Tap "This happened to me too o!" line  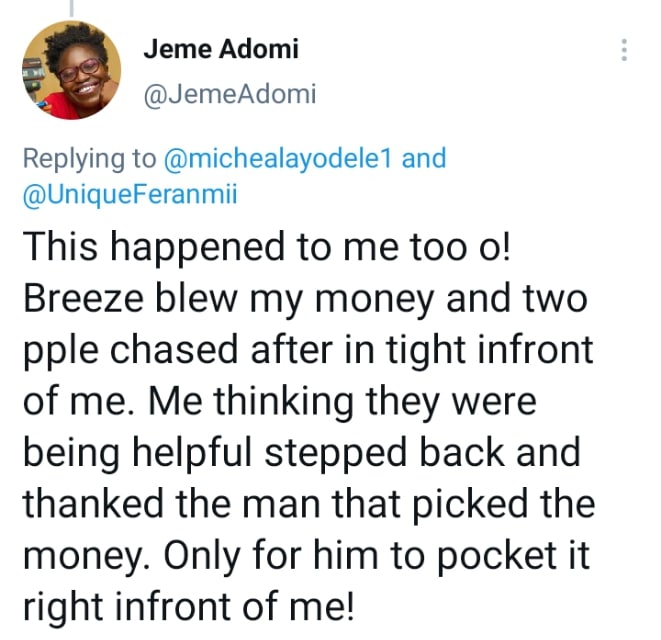[x=268, y=247]
